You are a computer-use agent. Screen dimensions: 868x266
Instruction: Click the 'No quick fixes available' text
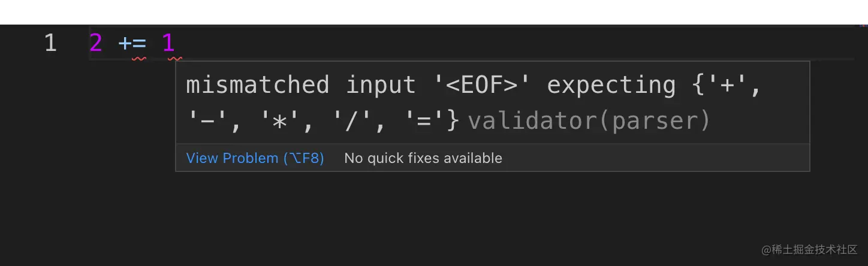click(423, 158)
